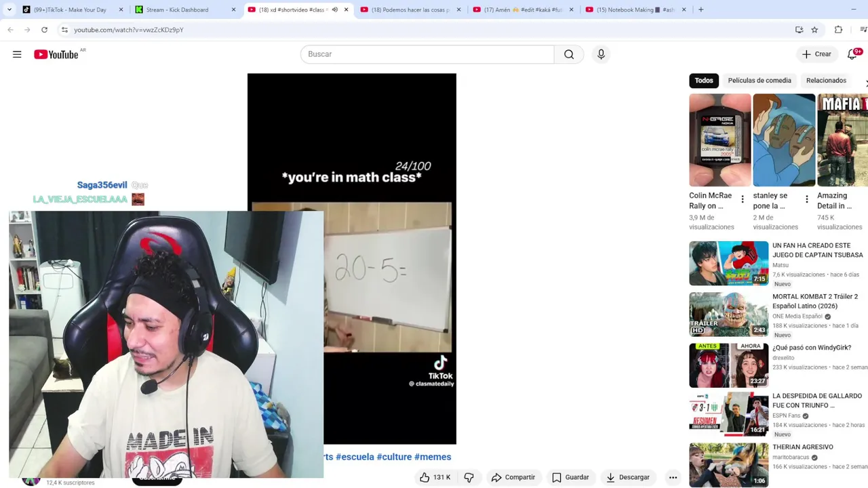Open the Captain Tsubasa 7:15 thumbnail
This screenshot has height=488, width=868.
(x=729, y=263)
